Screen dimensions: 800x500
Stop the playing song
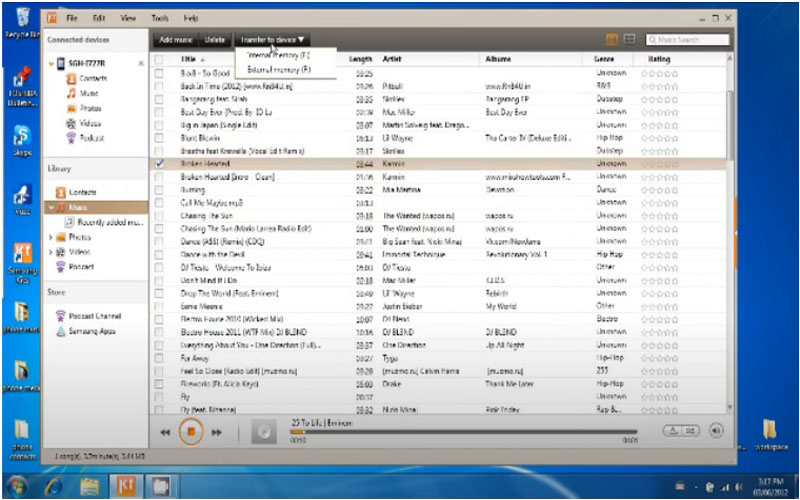(191, 432)
